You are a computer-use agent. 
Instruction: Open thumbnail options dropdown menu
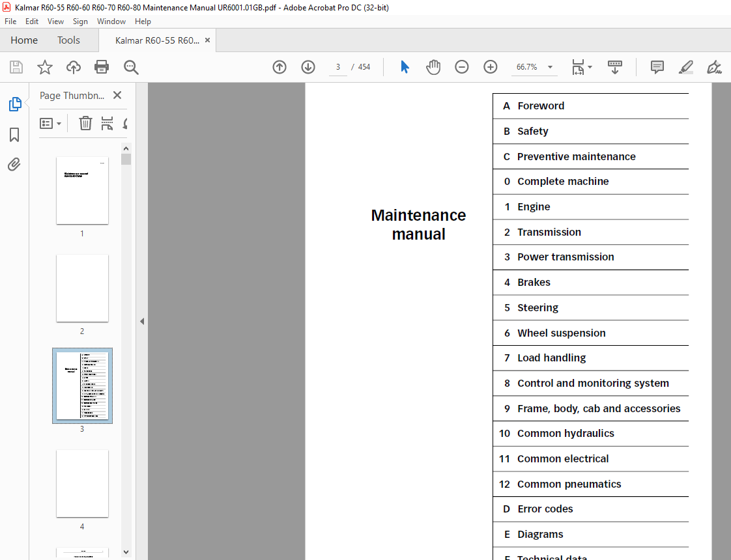[x=51, y=124]
